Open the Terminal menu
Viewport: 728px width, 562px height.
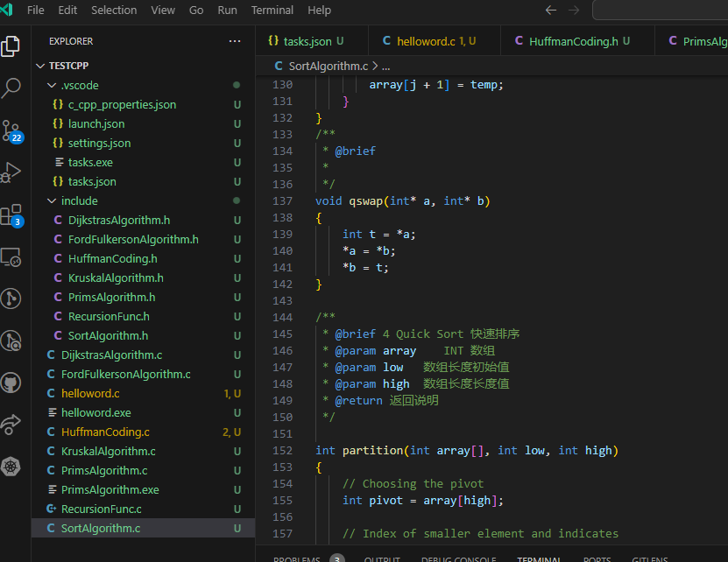click(x=272, y=11)
